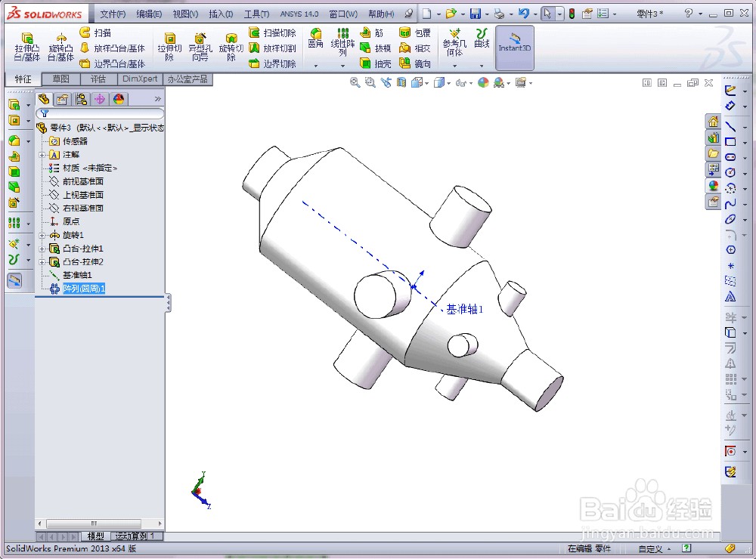Click the feature tree filter input field
The image size is (756, 559).
click(x=100, y=113)
